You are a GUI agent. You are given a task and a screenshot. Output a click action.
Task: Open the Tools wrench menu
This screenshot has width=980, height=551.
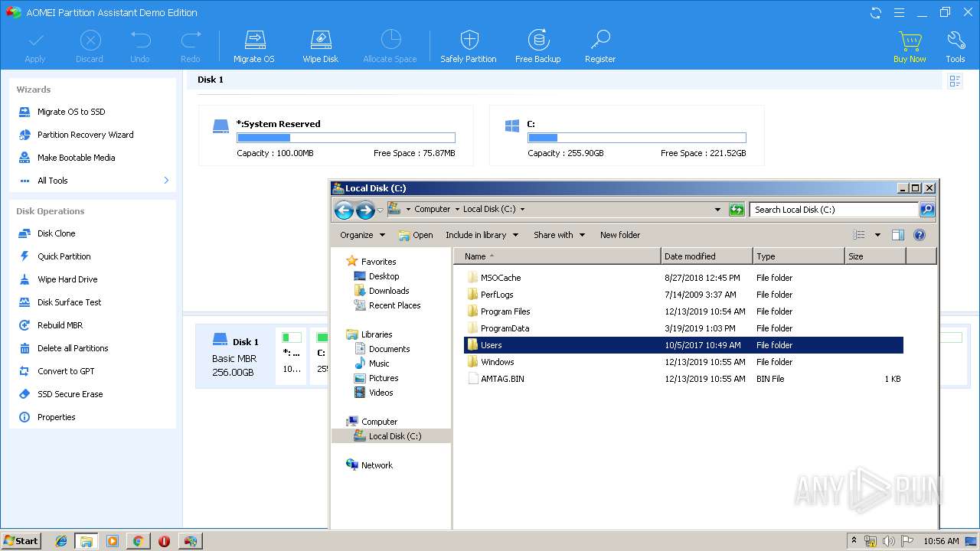pyautogui.click(x=955, y=47)
